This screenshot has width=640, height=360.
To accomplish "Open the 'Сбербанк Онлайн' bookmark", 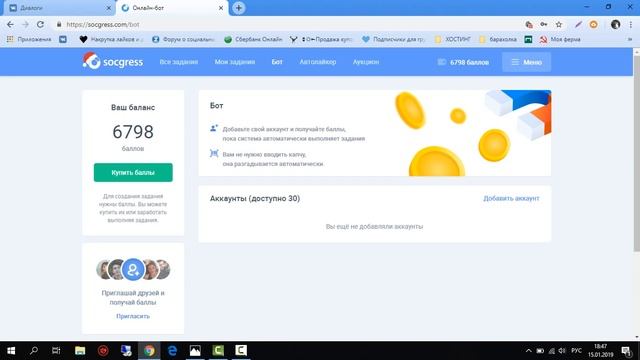I will click(253, 39).
